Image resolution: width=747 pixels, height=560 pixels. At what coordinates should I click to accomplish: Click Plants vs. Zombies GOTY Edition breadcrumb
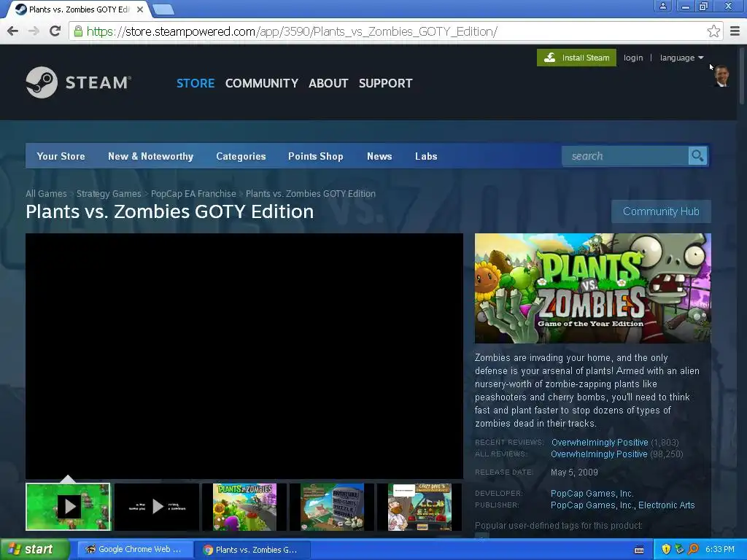311,193
